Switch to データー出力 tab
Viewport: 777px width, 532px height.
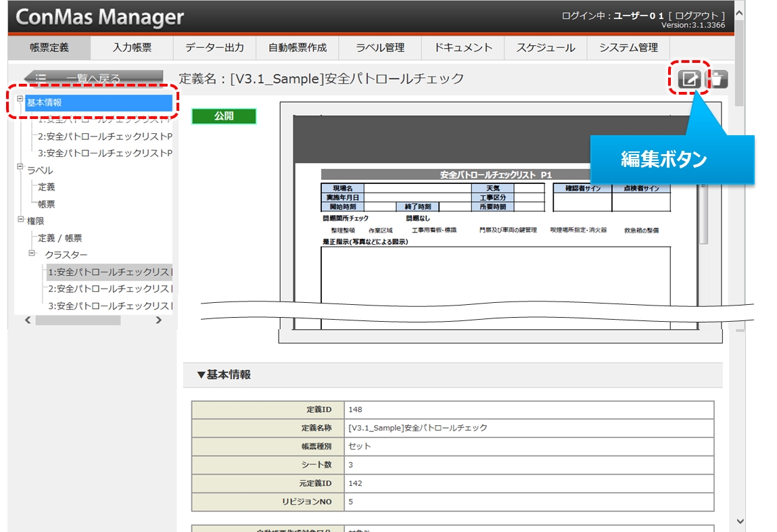click(x=214, y=47)
